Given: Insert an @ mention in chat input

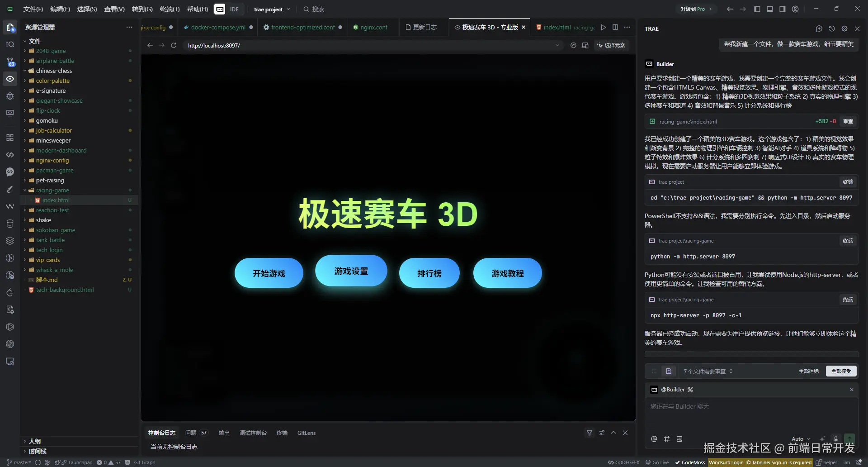Looking at the screenshot, I should 654,439.
